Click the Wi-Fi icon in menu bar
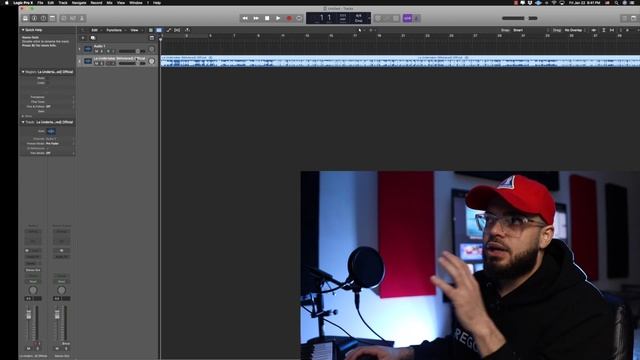 click(554, 2)
